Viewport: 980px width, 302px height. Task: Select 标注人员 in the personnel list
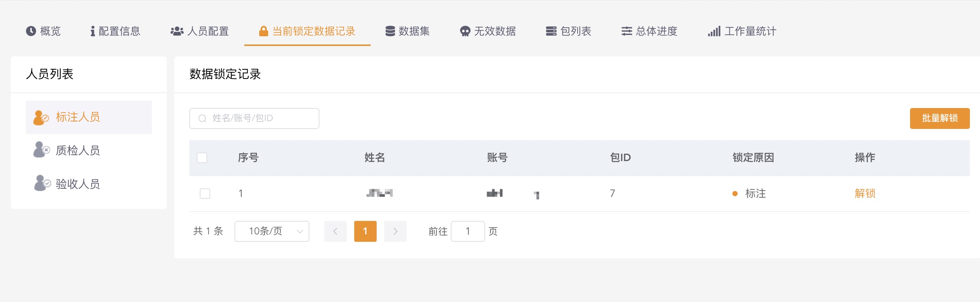(89, 117)
